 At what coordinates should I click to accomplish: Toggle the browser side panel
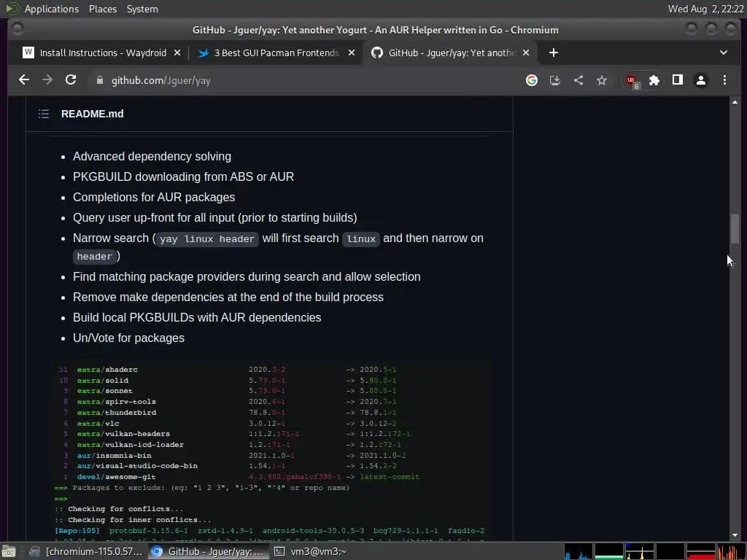tap(678, 80)
